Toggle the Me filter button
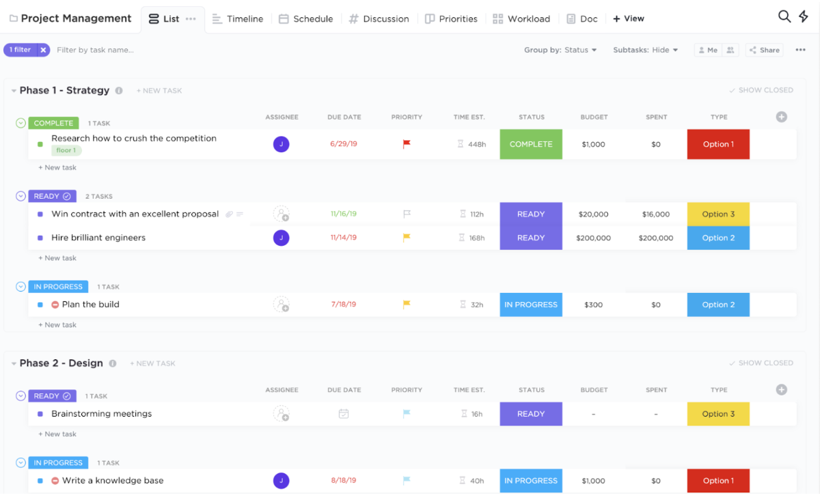This screenshot has width=820, height=504. (707, 50)
